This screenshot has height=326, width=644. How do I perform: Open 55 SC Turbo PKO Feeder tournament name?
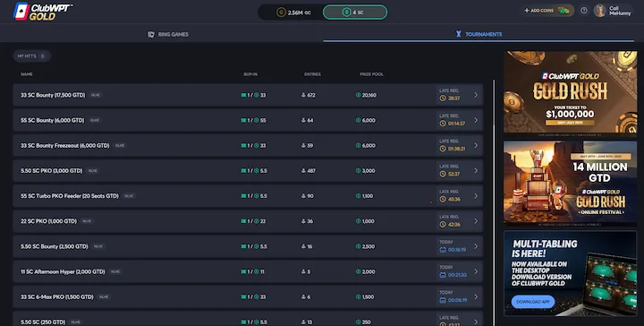click(70, 196)
